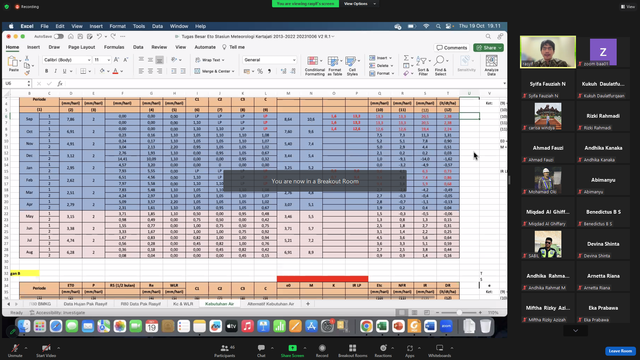Expand the participant gallery down arrow
Image resolution: width=640 pixels, height=360 pixels.
tap(576, 331)
